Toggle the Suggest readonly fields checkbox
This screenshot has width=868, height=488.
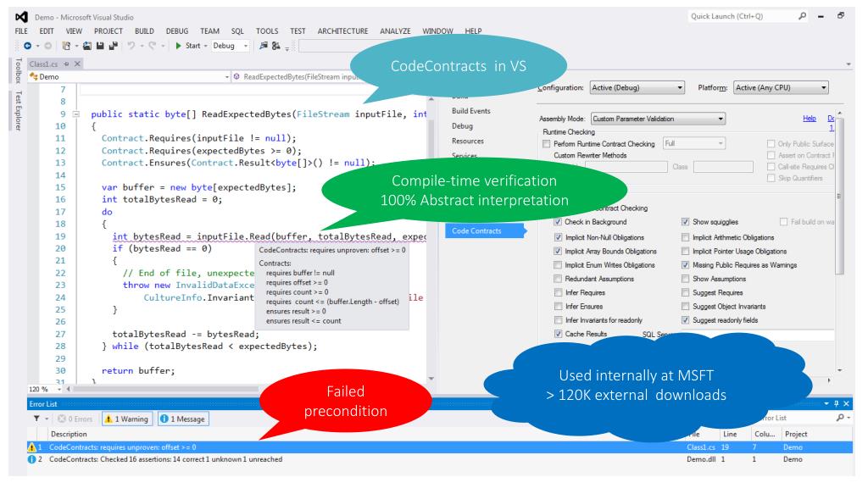tap(685, 320)
